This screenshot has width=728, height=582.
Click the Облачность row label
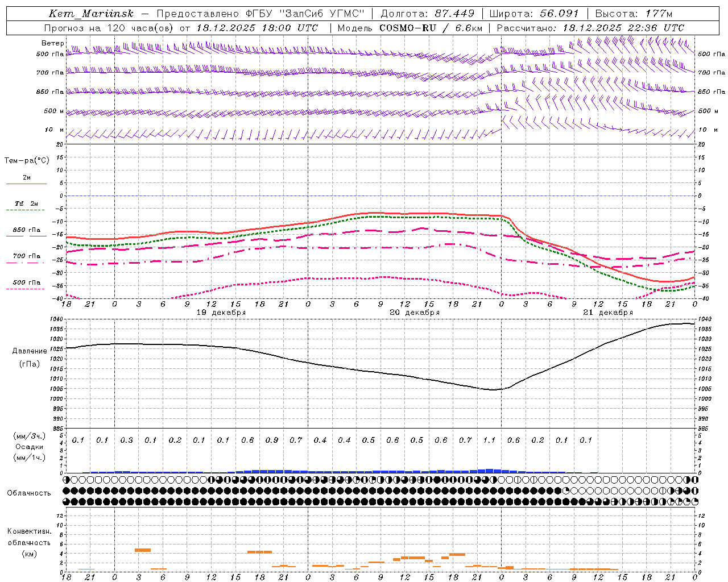click(29, 493)
